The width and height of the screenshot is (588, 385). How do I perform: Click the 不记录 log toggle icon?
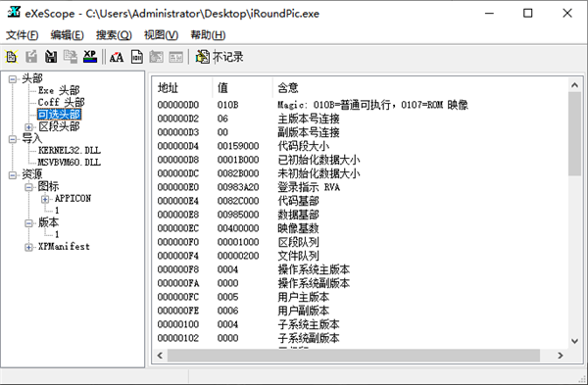tap(203, 57)
